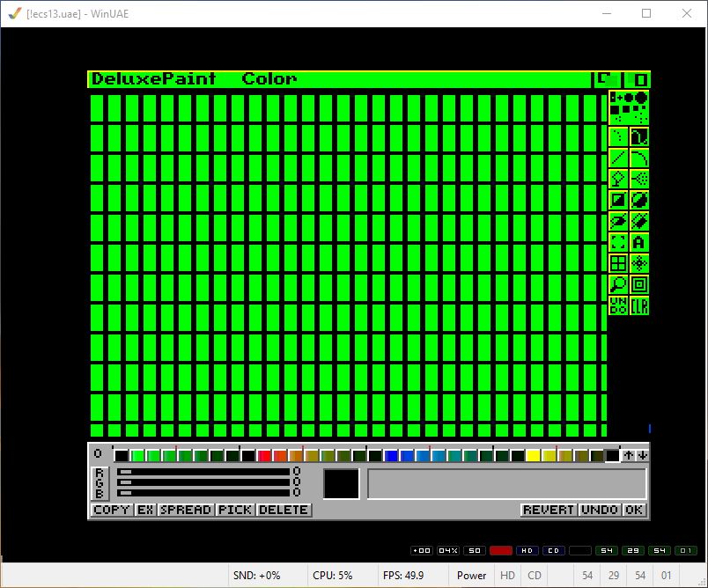Select the brush selector tool
The height and width of the screenshot is (588, 708).
618,242
